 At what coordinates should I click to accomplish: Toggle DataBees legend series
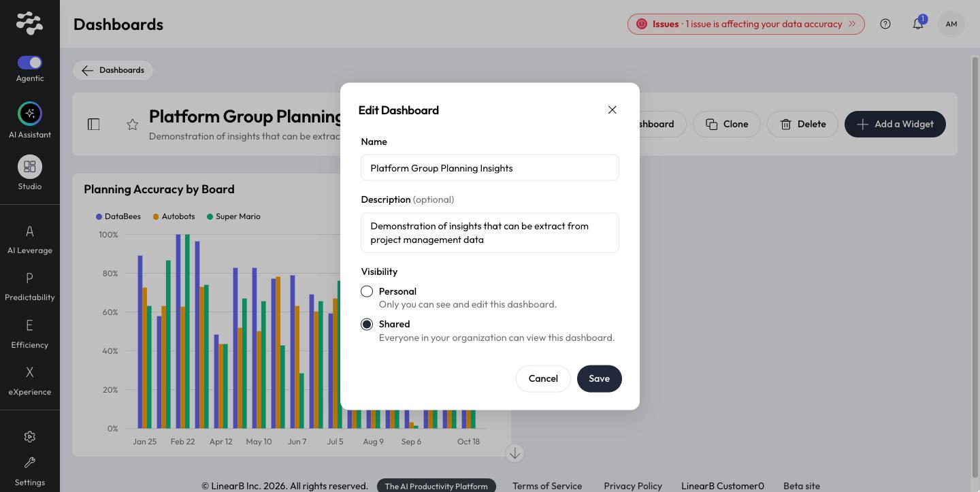point(118,216)
